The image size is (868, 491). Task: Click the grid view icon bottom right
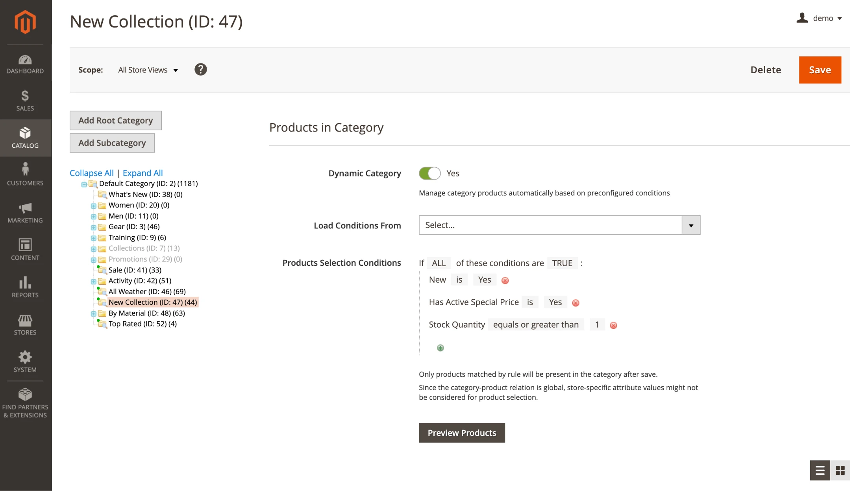[840, 471]
